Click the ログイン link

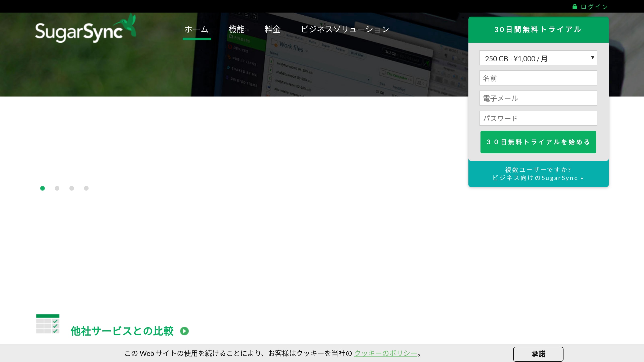point(594,7)
